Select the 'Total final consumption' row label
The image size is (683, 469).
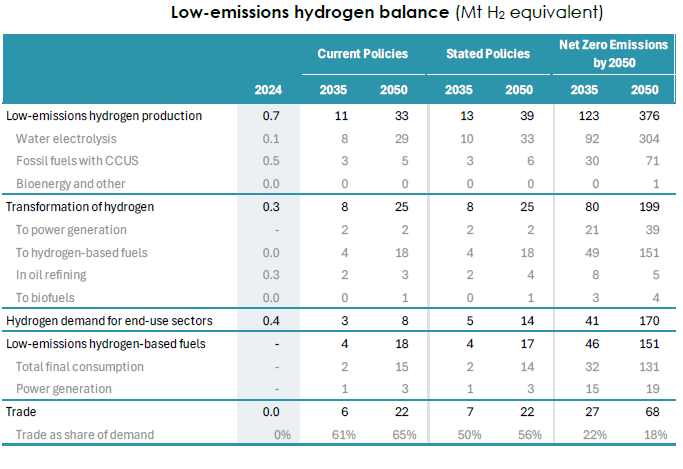(80, 366)
